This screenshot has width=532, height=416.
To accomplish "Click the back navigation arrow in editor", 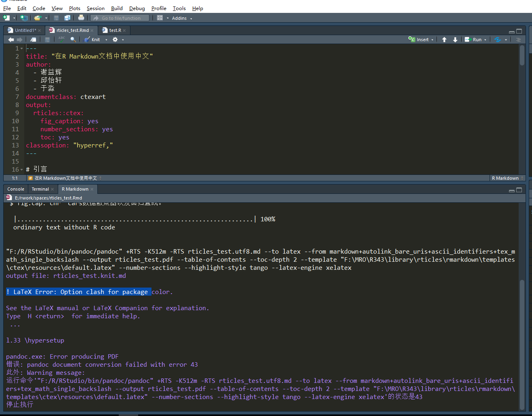I will coord(11,40).
